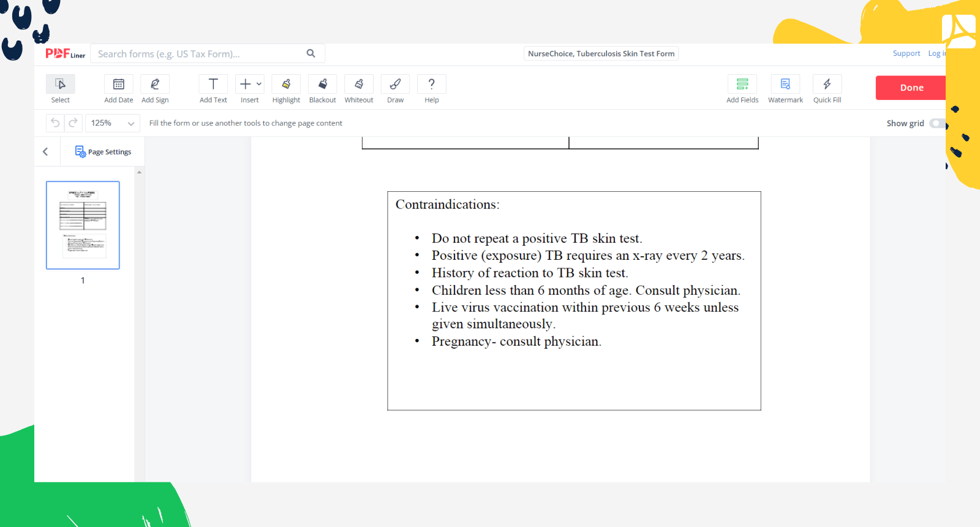Screen dimensions: 980x527
Task: Activate the Add Text tool
Action: click(213, 89)
